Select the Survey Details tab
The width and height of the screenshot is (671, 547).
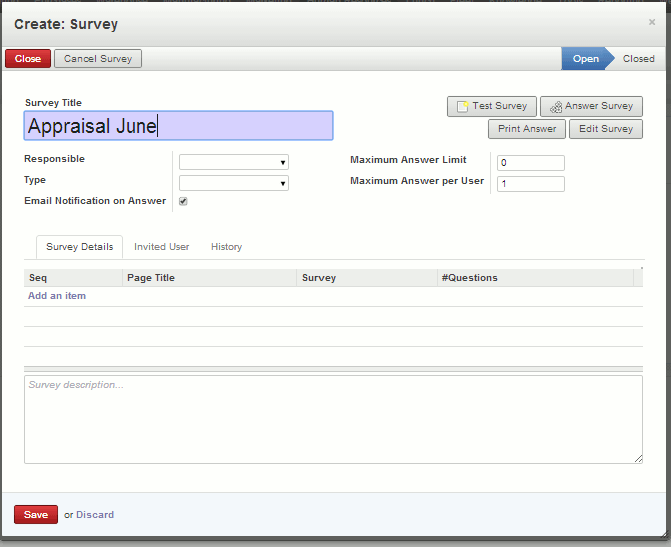coord(79,247)
